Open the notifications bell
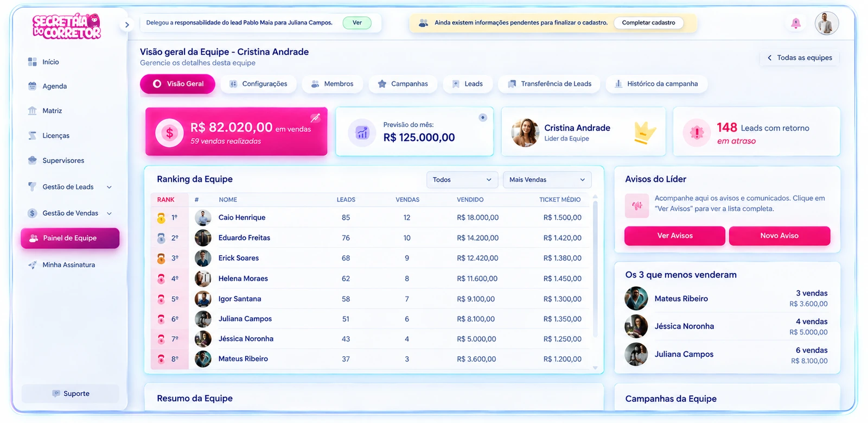The image size is (868, 423). [x=796, y=23]
